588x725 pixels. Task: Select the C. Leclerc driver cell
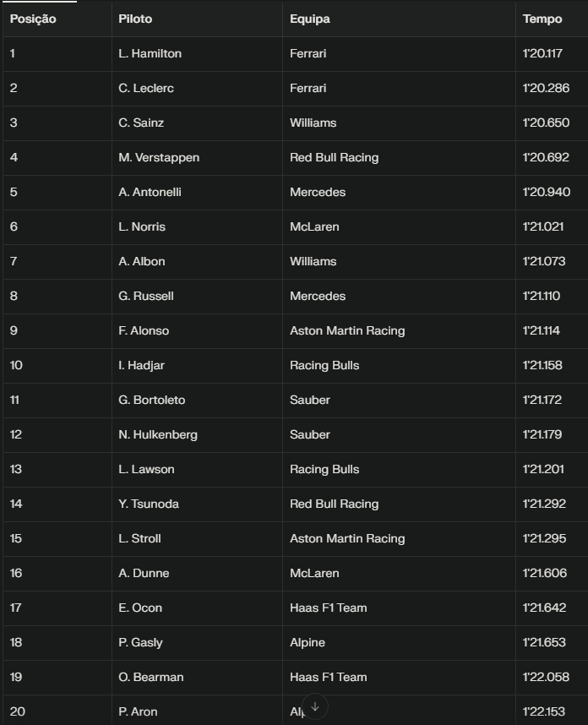point(146,88)
